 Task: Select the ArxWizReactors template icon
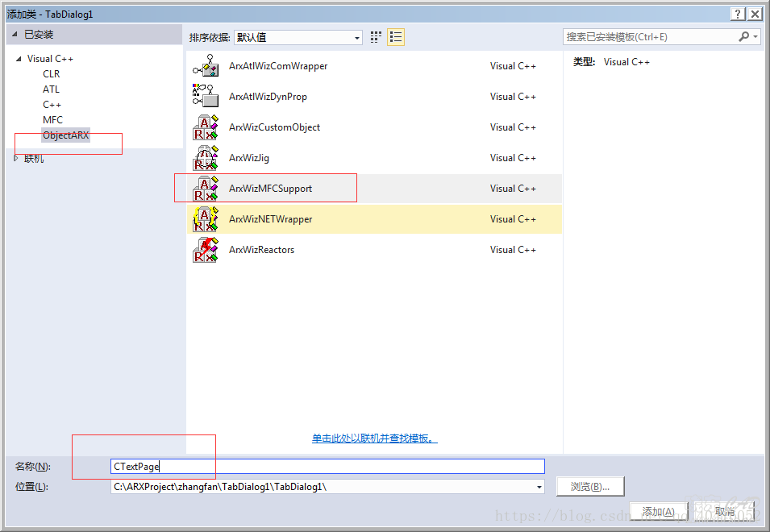(206, 250)
